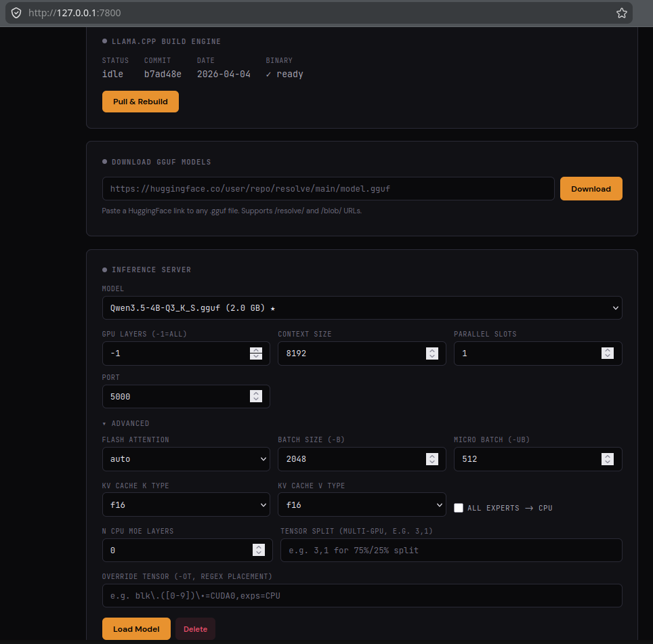Click the HuggingFace link help text
Image resolution: width=653 pixels, height=644 pixels.
(x=232, y=211)
